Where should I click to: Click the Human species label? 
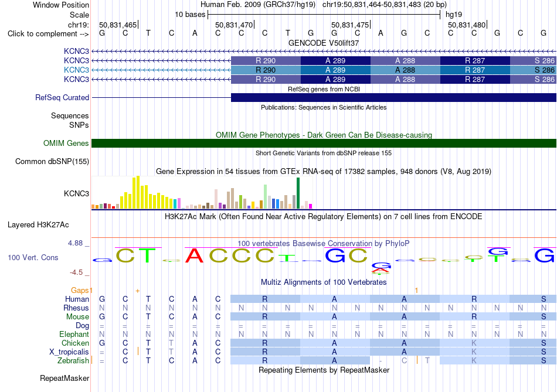pyautogui.click(x=77, y=299)
